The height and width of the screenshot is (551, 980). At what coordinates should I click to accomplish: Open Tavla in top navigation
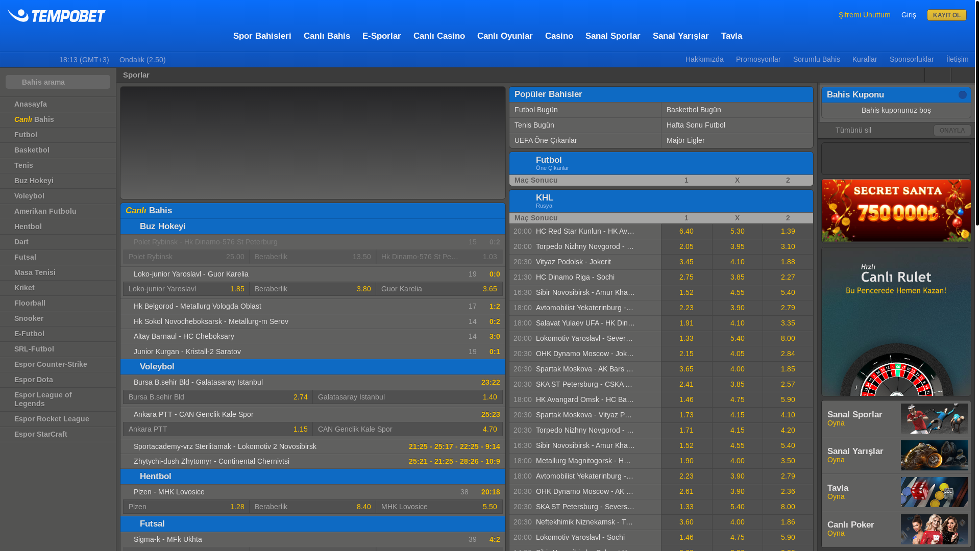click(731, 36)
